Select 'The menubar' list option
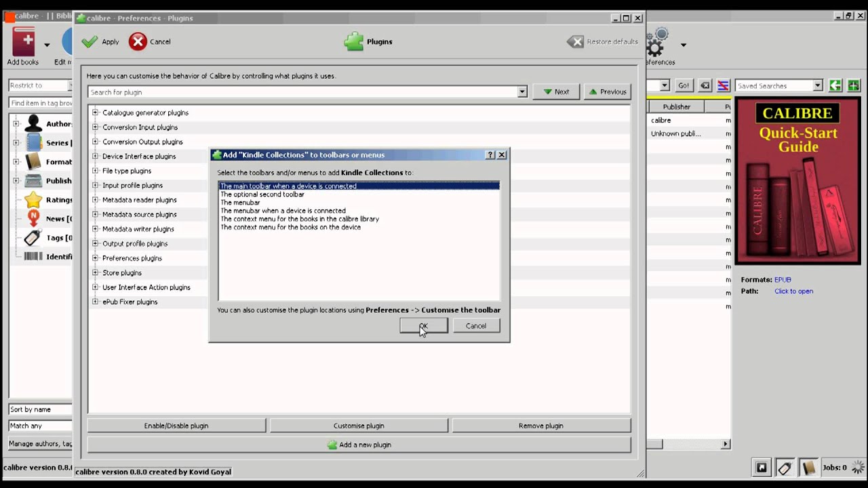868x488 pixels. point(359,202)
